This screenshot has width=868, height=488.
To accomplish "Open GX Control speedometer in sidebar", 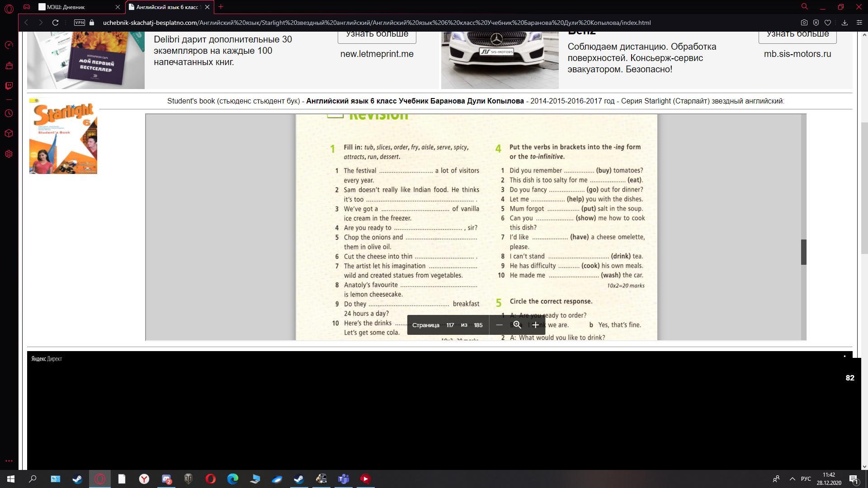I will click(9, 45).
